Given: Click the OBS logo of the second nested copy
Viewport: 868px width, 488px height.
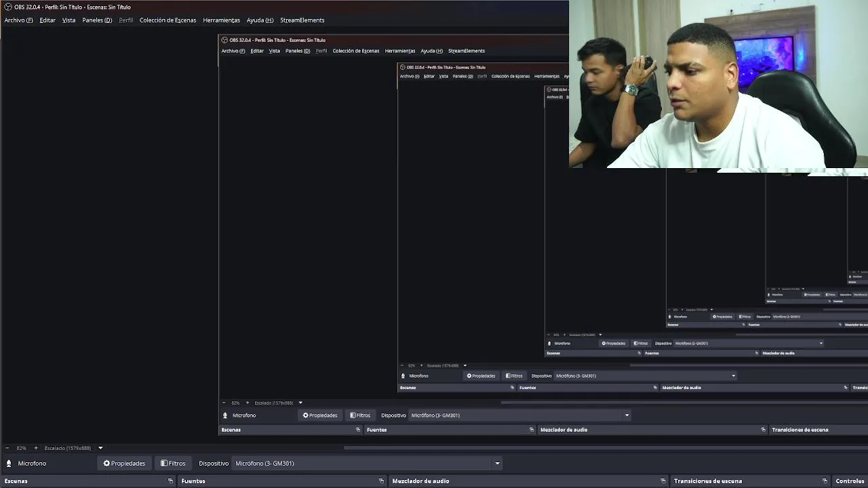Looking at the screenshot, I should tap(403, 67).
